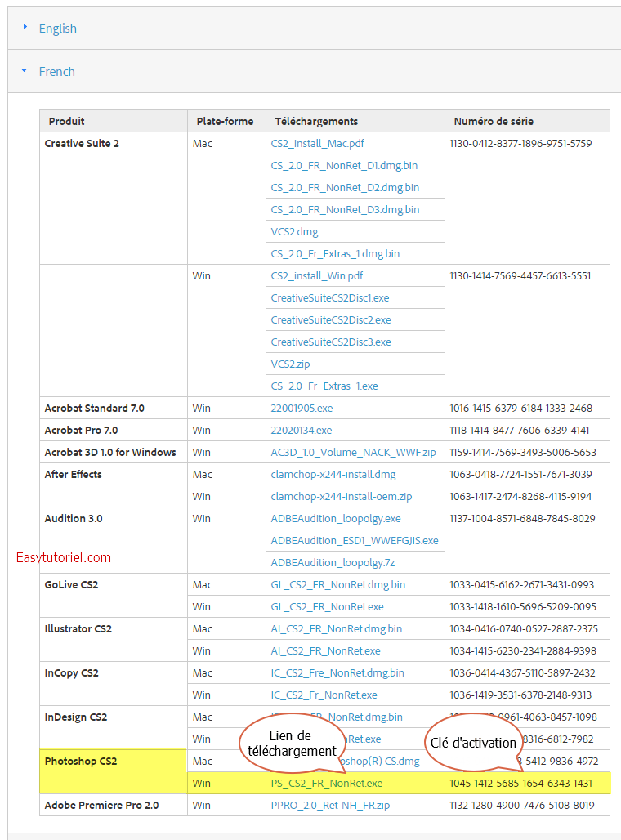Image resolution: width=621 pixels, height=840 pixels.
Task: Download IC_CS2_Fre_NonRet.dmg.bin
Action: 337,672
